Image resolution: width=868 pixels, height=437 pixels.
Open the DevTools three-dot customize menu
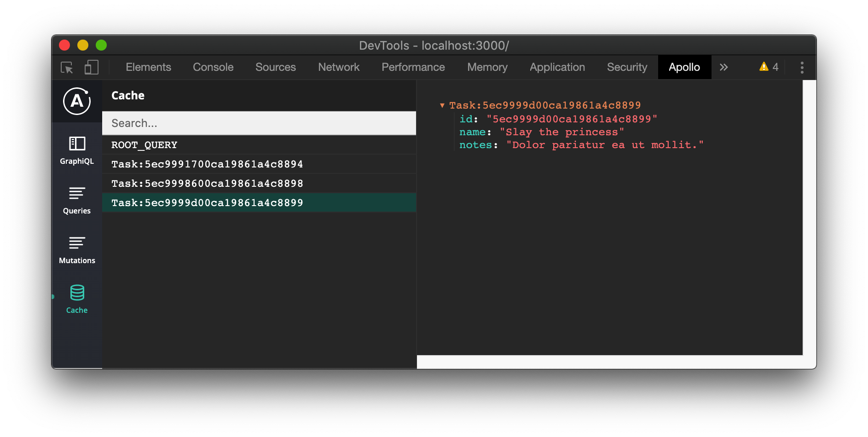click(x=802, y=67)
